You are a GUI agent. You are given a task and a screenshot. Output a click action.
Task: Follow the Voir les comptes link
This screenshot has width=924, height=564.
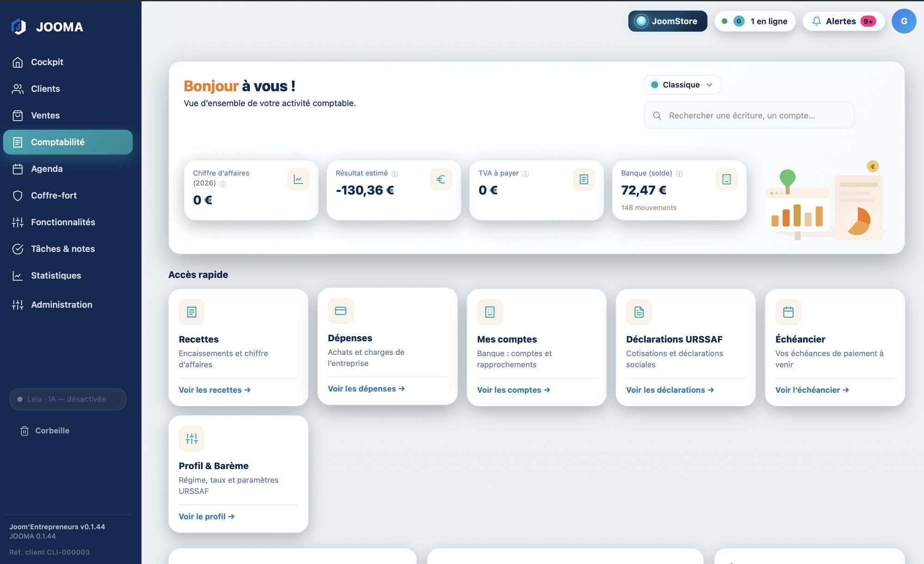coord(514,390)
